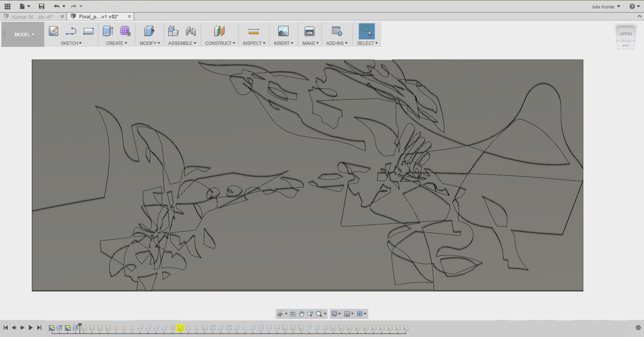The width and height of the screenshot is (644, 337).
Task: Switch to Kumar W...els v6* tab
Action: (32, 17)
